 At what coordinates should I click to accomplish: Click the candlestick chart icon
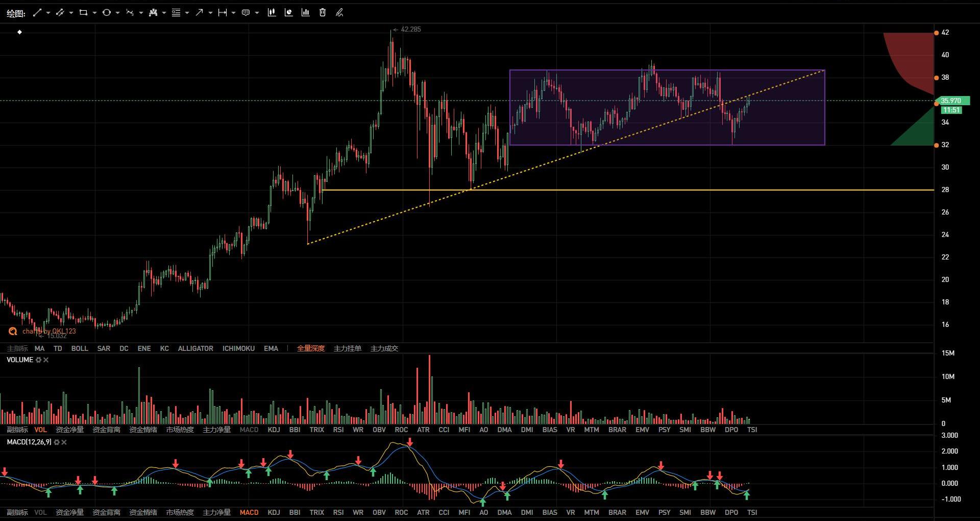pos(272,13)
